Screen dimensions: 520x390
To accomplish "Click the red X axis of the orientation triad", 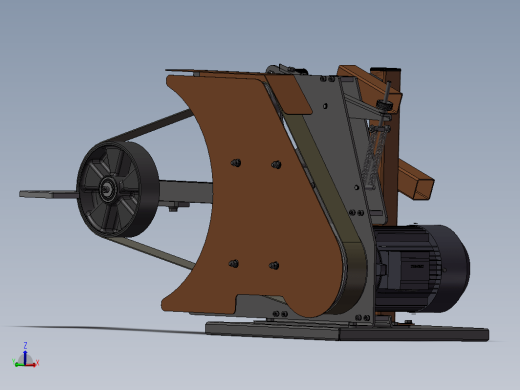I will [x=32, y=364].
